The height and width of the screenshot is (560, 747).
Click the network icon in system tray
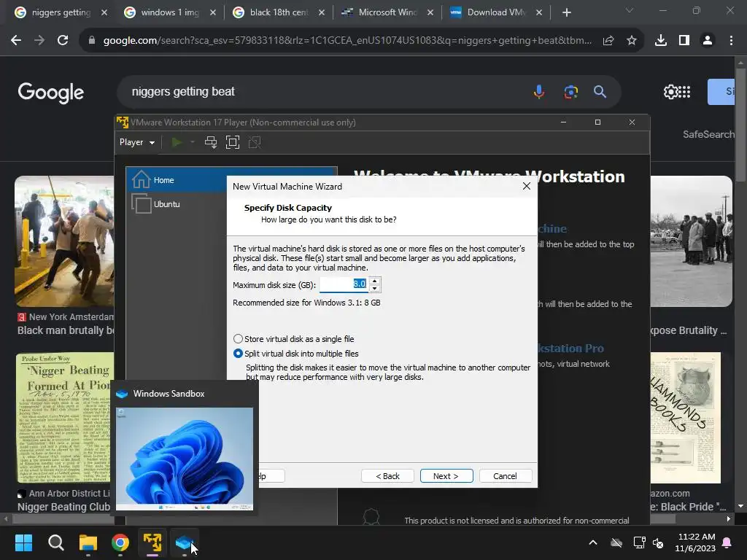[x=639, y=542]
